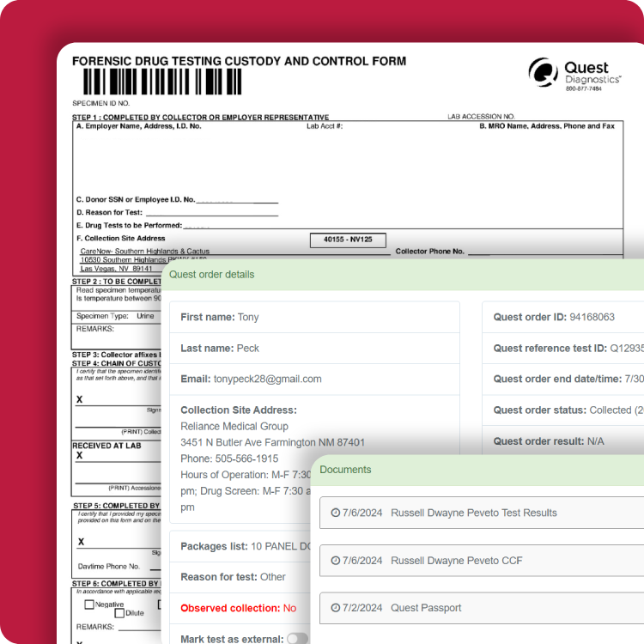
Task: Click the Quest order details header
Action: 403,275
